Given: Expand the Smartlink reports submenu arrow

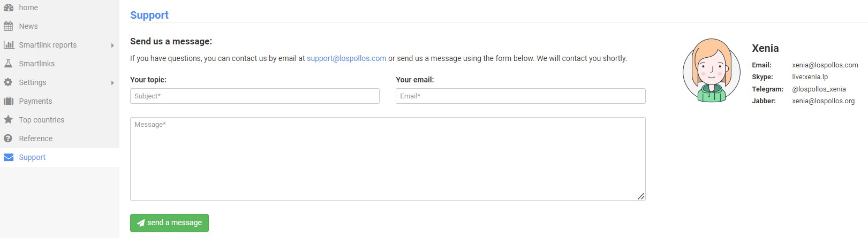Looking at the screenshot, I should click(x=112, y=45).
